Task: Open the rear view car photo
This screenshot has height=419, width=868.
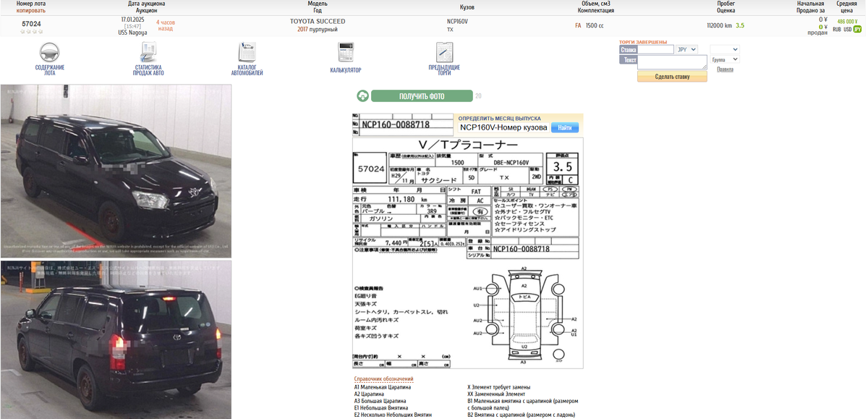Action: pyautogui.click(x=116, y=339)
